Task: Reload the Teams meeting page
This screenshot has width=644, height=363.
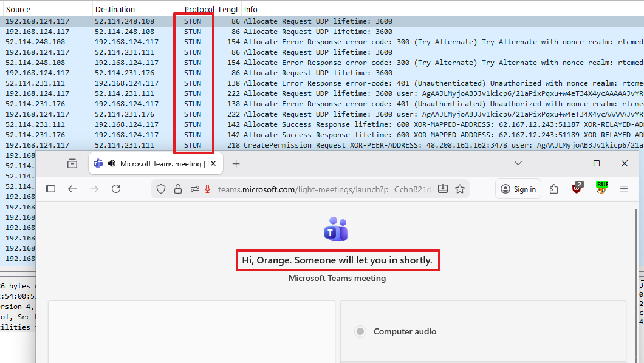Action: click(x=116, y=189)
